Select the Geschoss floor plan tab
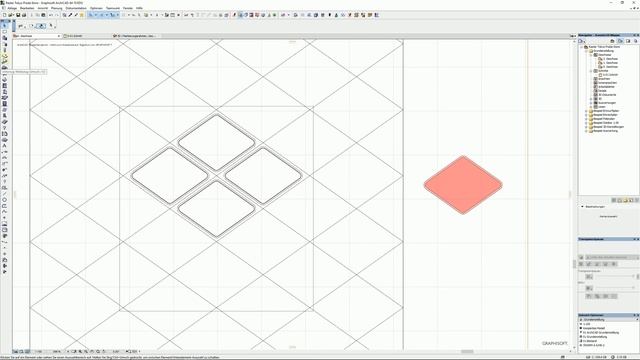The height and width of the screenshot is (360, 640). click(x=37, y=36)
